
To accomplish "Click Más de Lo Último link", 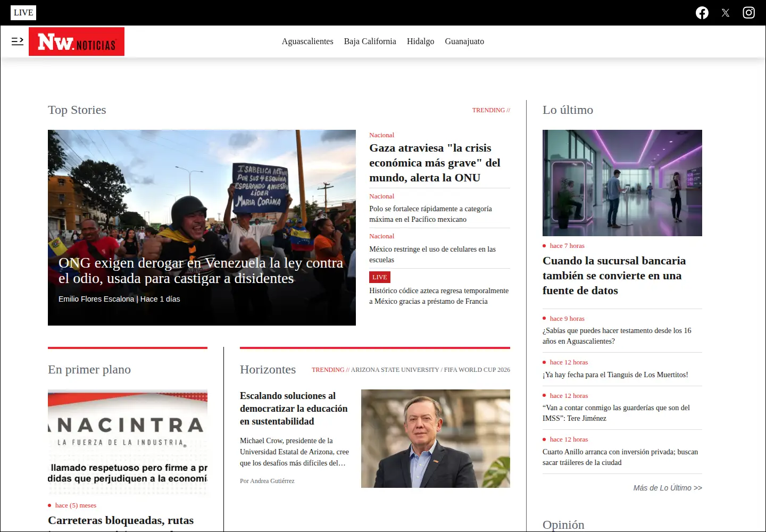I will (668, 488).
